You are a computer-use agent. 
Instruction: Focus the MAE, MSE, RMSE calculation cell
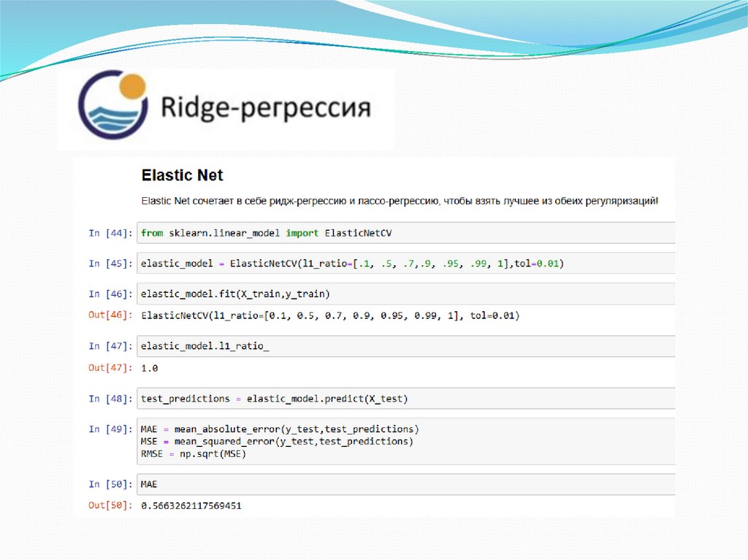[x=405, y=441]
